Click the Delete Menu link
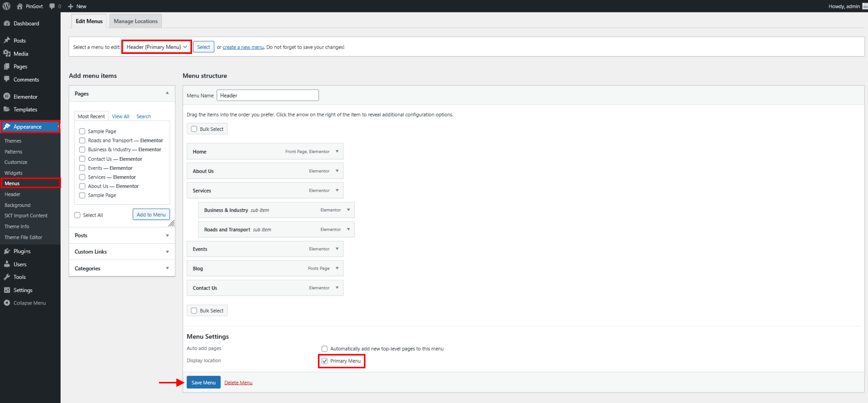The width and height of the screenshot is (868, 403). 238,382
